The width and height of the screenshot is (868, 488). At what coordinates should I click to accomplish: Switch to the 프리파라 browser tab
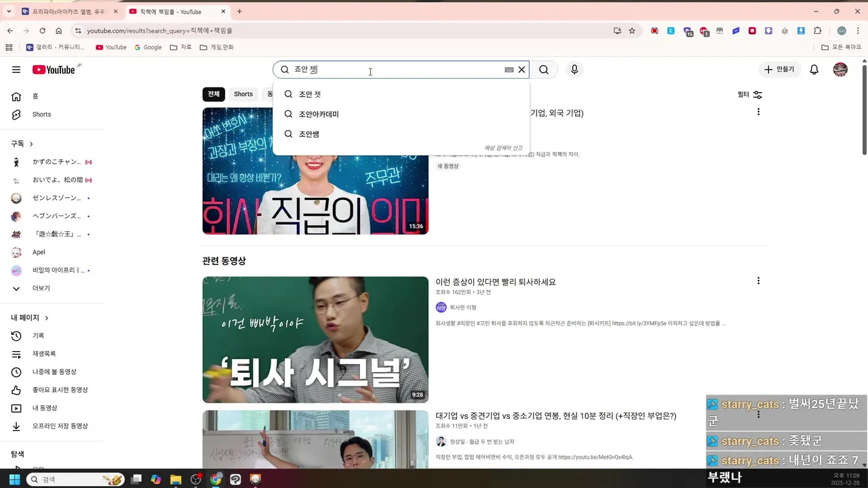70,12
